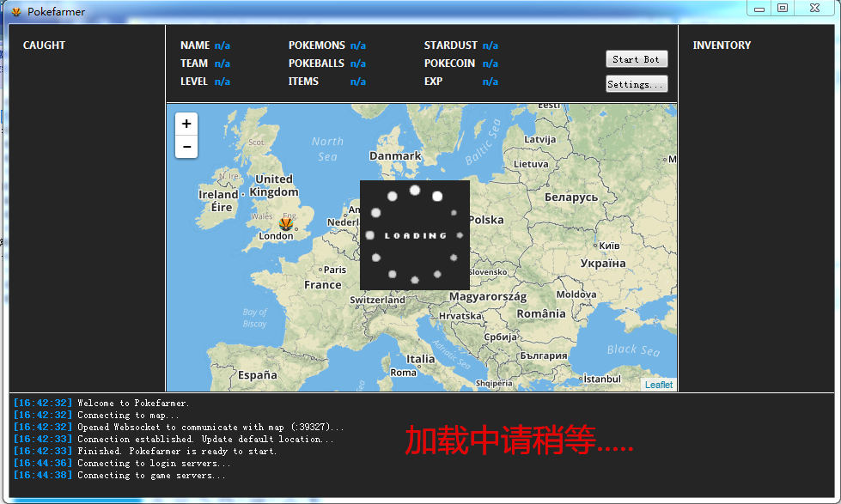841x504 pixels.
Task: Maximize the Pokefarmer window
Action: pyautogui.click(x=783, y=8)
